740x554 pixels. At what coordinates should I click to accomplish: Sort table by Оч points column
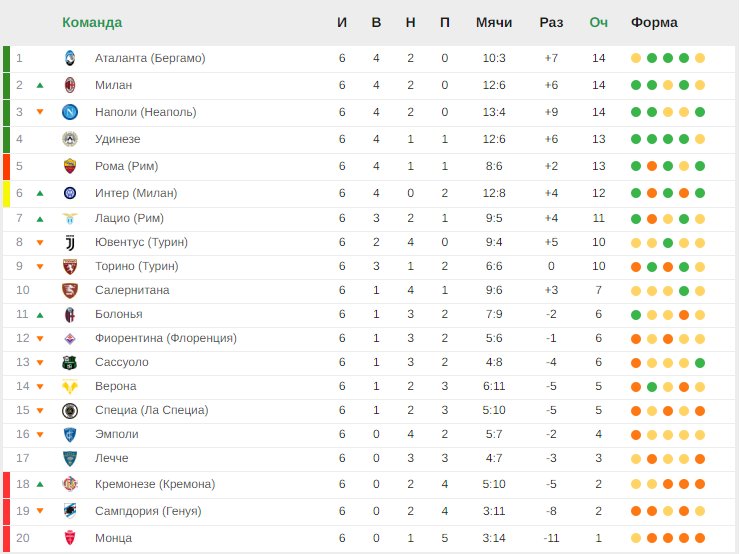pyautogui.click(x=598, y=22)
